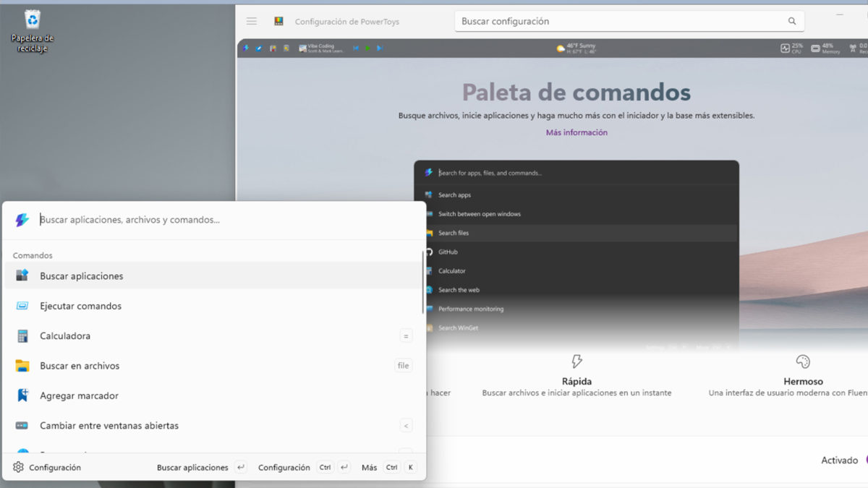Click the Command Palette lightning logo
This screenshot has width=868, height=488.
[x=22, y=220]
